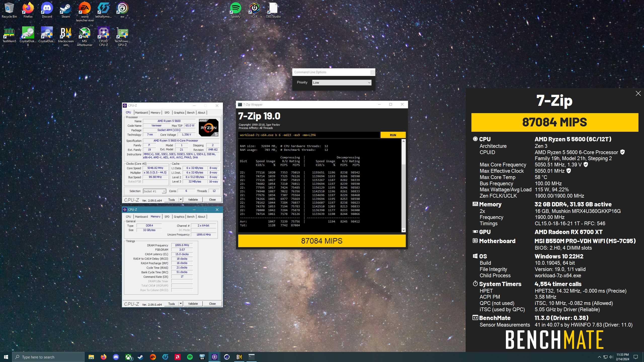
Task: Click Close button in upper CPU-Z window
Action: point(212,200)
